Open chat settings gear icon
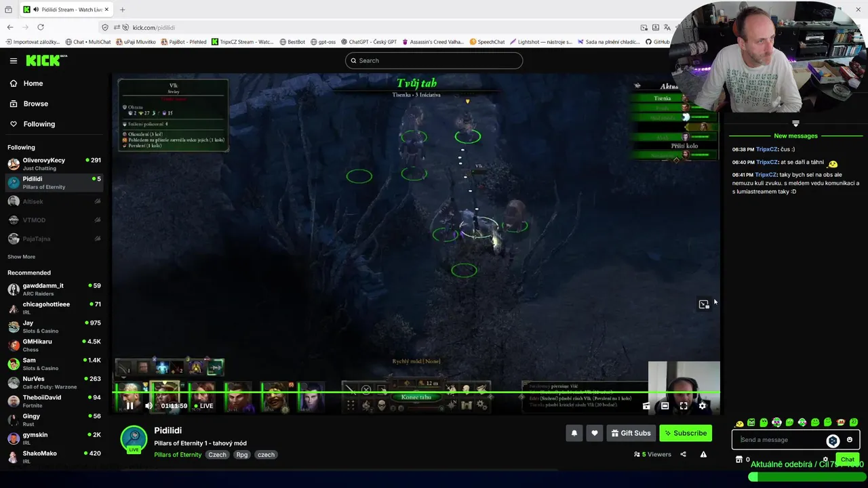868x488 pixels. [825, 460]
